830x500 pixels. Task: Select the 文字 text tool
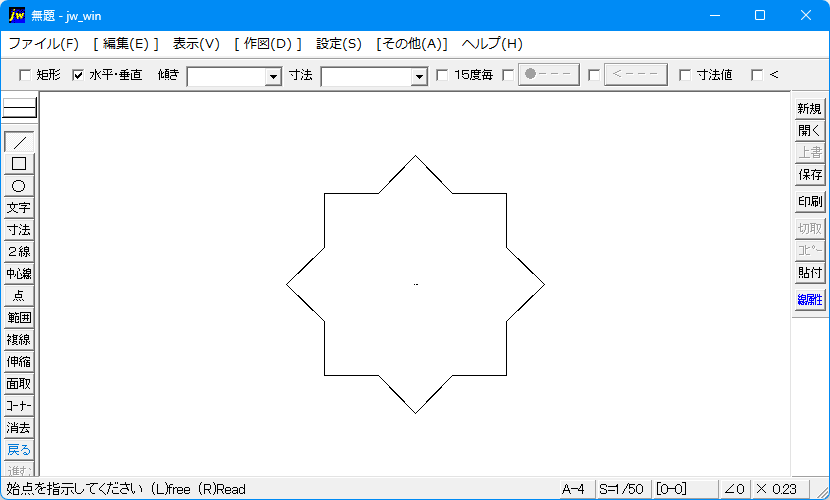(x=19, y=208)
